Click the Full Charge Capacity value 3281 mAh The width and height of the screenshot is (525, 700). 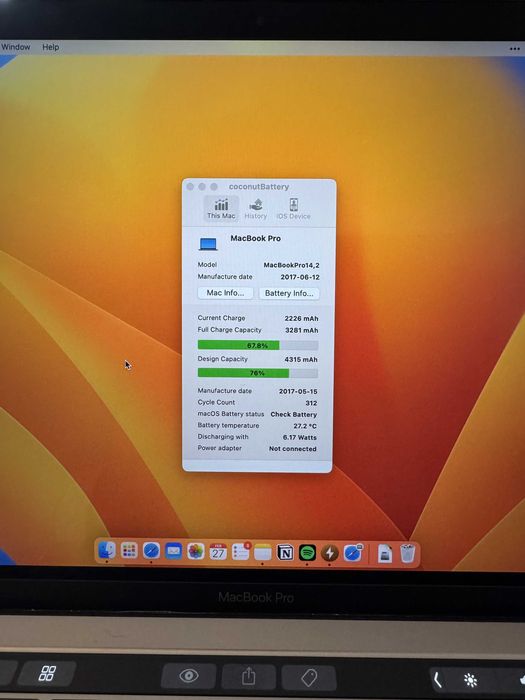tap(301, 330)
